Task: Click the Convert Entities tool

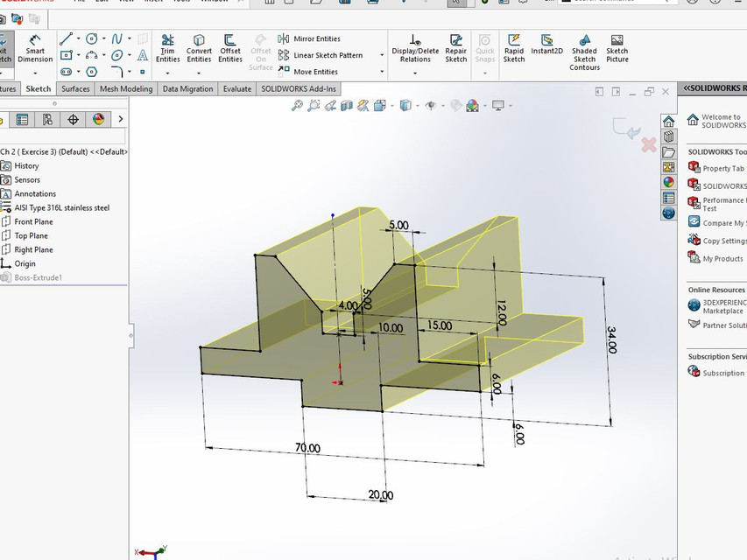Action: (x=199, y=49)
